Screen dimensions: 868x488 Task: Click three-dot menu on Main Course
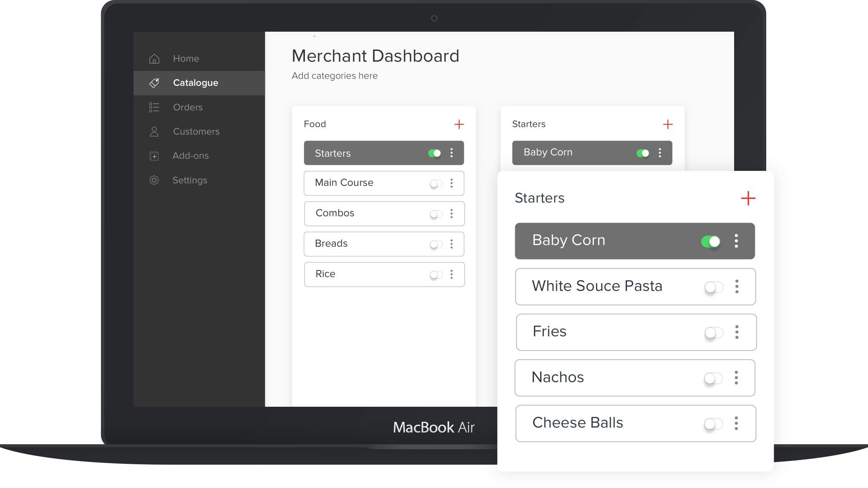pos(452,183)
